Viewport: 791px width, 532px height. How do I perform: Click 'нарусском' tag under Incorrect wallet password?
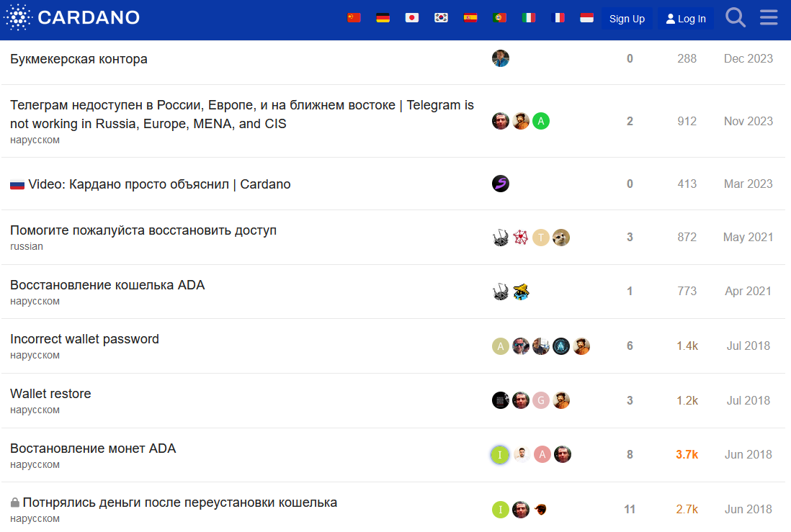(x=35, y=355)
